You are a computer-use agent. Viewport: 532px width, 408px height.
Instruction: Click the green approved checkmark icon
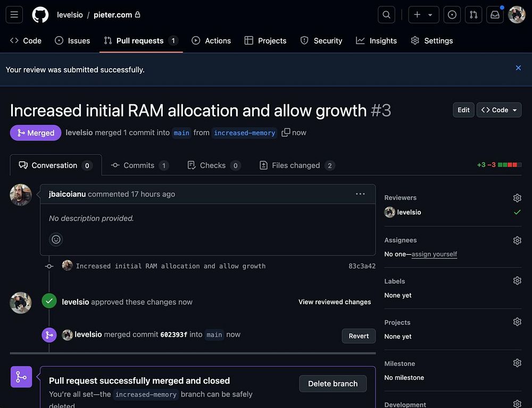click(x=49, y=301)
